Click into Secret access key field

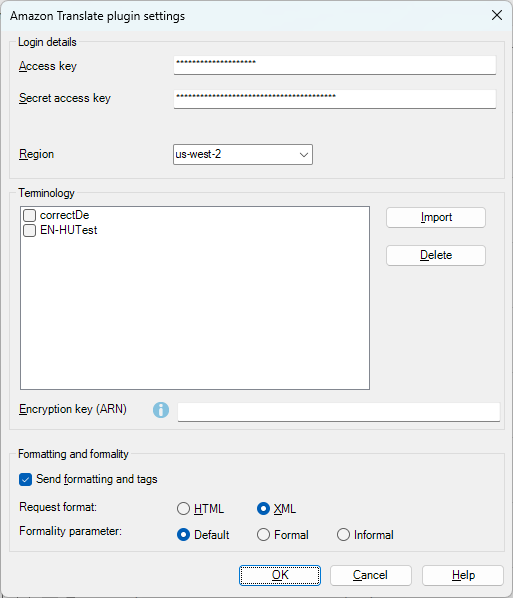(335, 99)
